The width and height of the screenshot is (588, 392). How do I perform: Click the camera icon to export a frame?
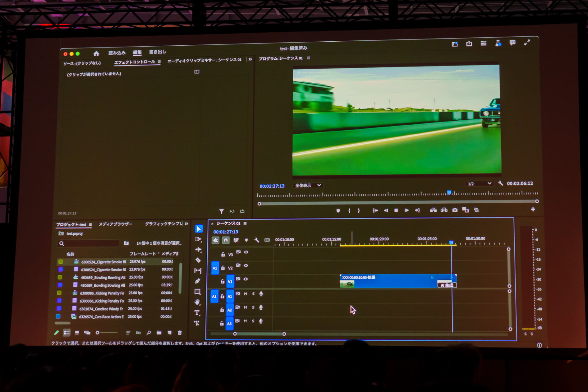pos(455,210)
